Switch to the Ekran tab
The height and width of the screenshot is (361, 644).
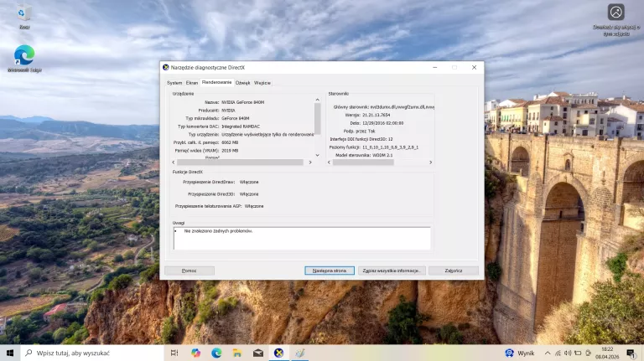point(192,83)
